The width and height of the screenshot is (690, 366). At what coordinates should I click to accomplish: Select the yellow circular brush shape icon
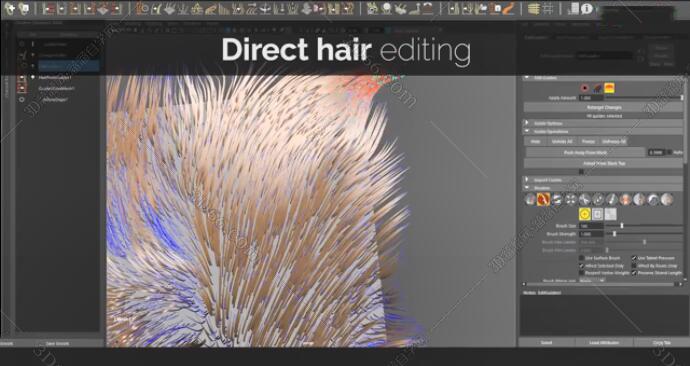584,214
